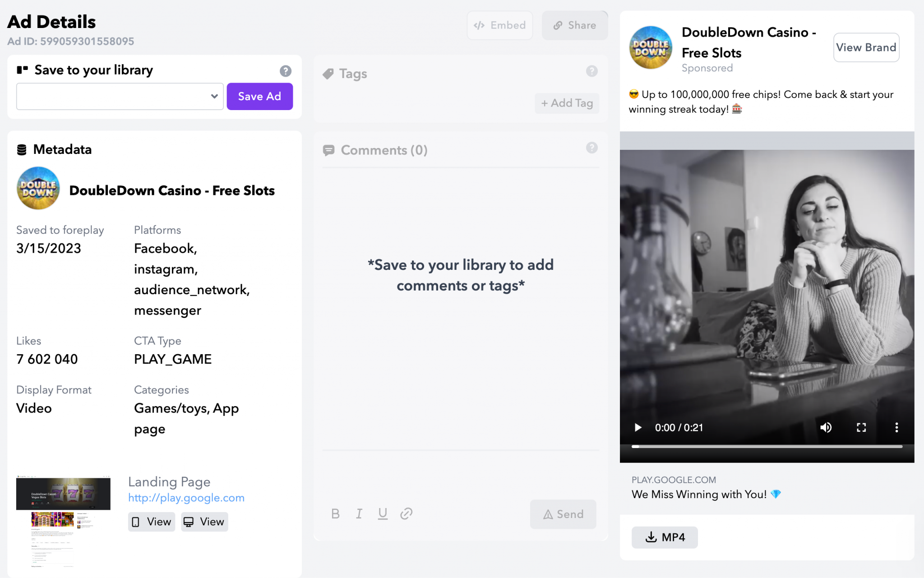Open help icon in Tags panel
Image resolution: width=924 pixels, height=578 pixels.
[x=592, y=71]
